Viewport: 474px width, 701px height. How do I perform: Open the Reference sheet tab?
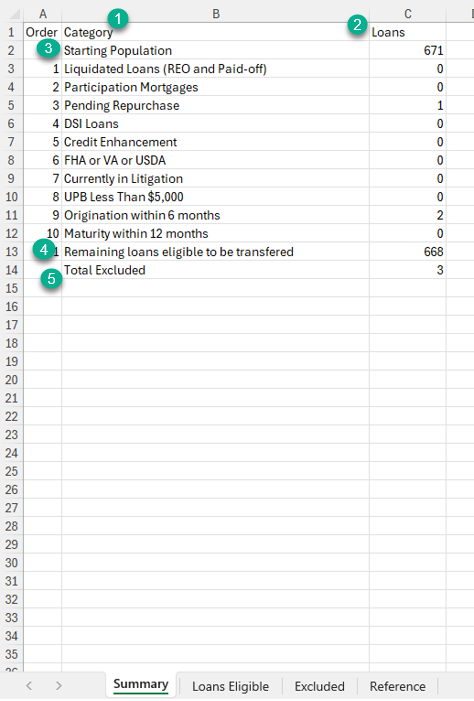(398, 686)
